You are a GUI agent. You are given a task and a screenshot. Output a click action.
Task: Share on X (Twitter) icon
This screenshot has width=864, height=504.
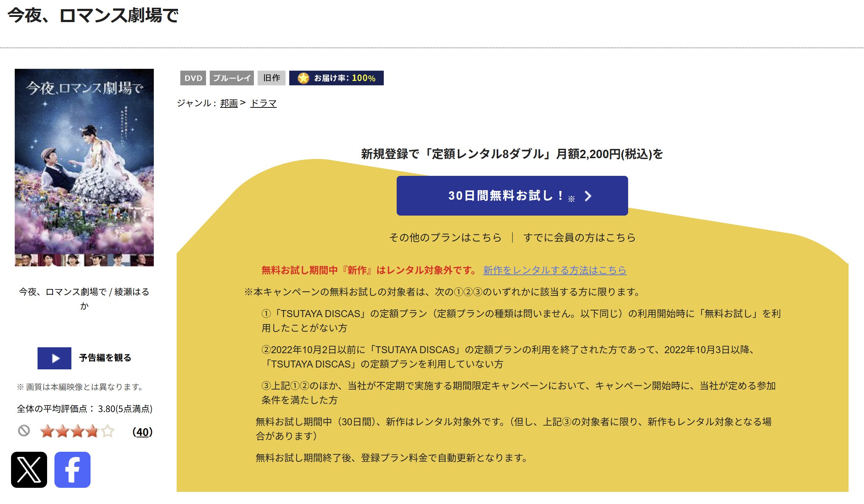[29, 469]
